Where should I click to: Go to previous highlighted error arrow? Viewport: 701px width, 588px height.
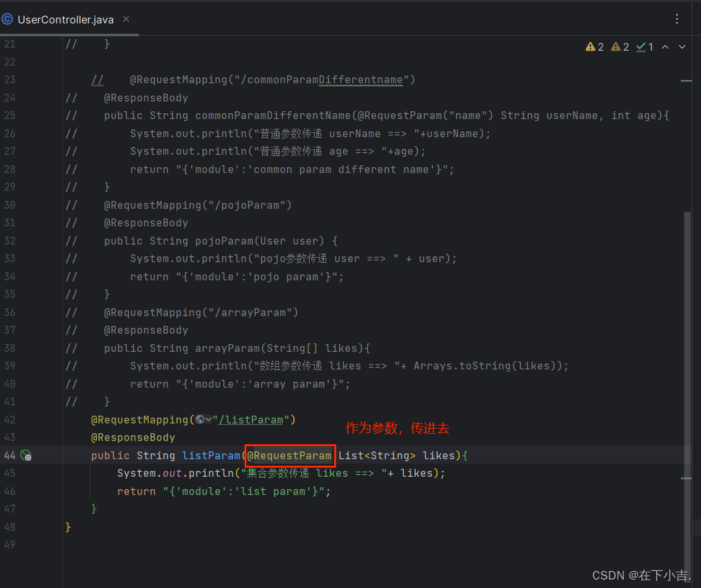coord(665,47)
